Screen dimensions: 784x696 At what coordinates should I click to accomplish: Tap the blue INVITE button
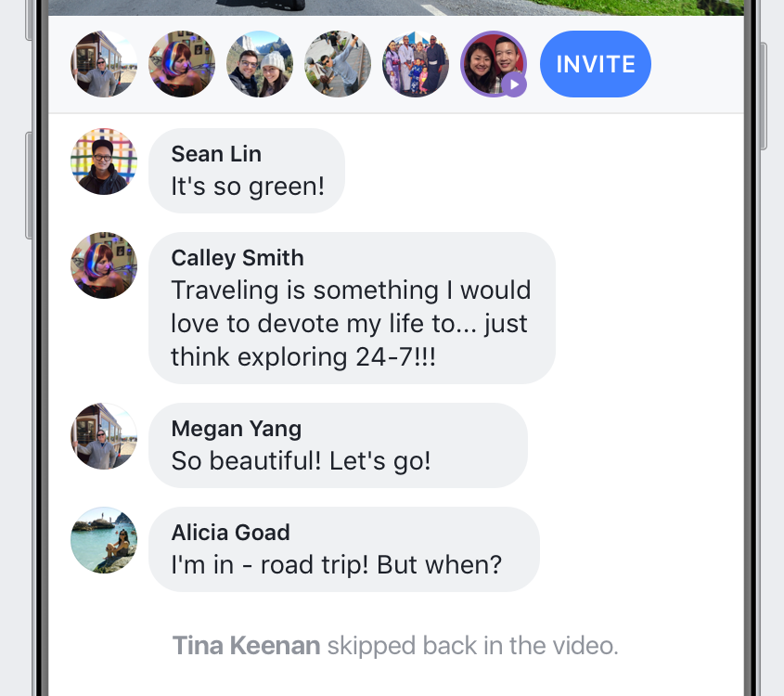pos(596,64)
